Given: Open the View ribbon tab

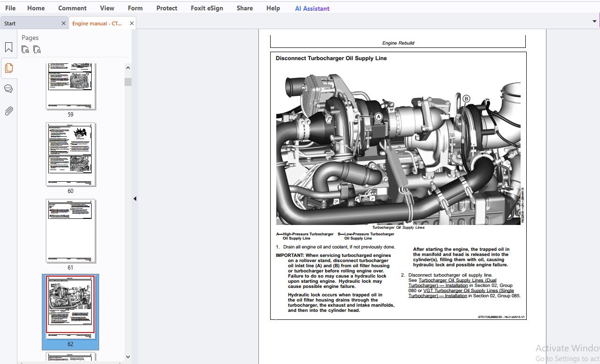Looking at the screenshot, I should [x=107, y=8].
